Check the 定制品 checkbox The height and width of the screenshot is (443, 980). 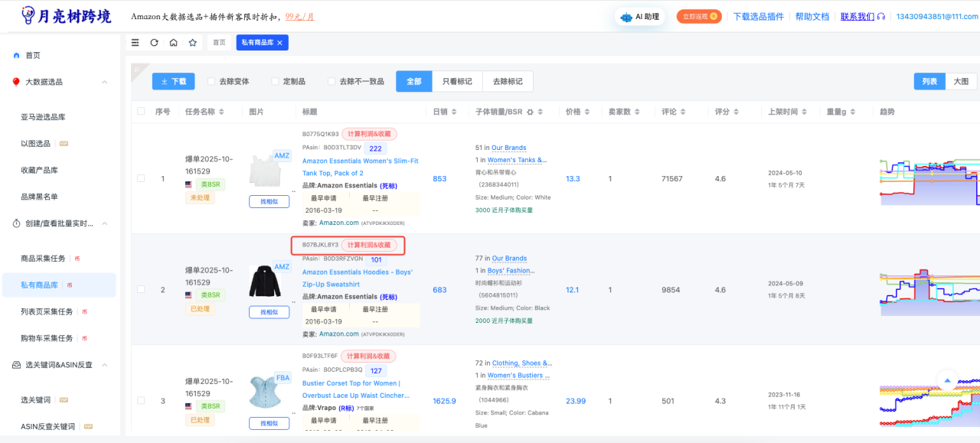pos(276,81)
